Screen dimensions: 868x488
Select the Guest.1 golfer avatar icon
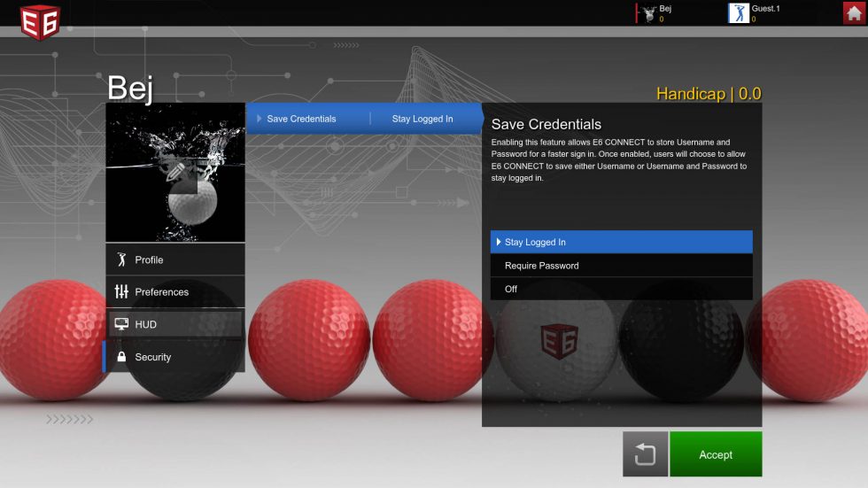point(739,13)
